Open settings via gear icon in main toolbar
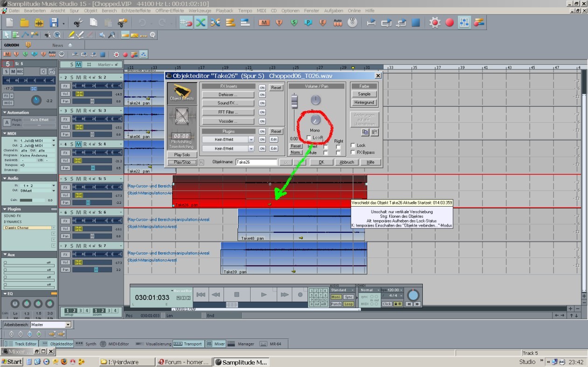The image size is (588, 367). coord(435,22)
